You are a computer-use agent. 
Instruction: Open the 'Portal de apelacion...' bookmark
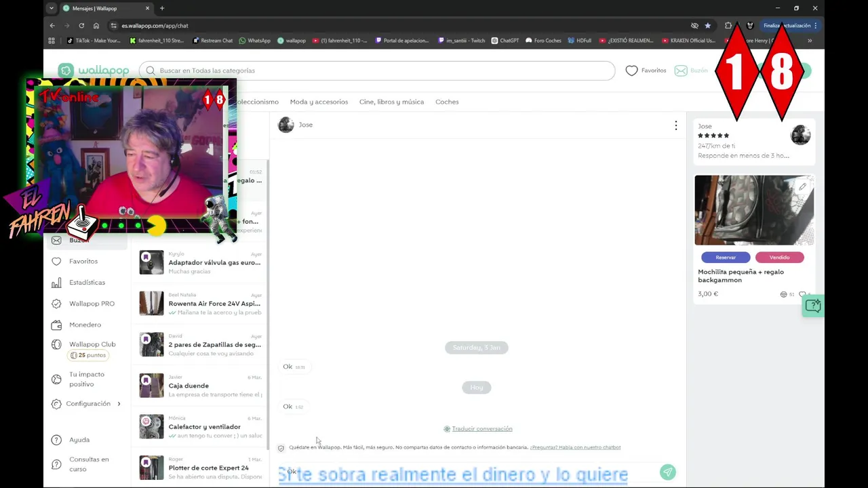coord(402,41)
